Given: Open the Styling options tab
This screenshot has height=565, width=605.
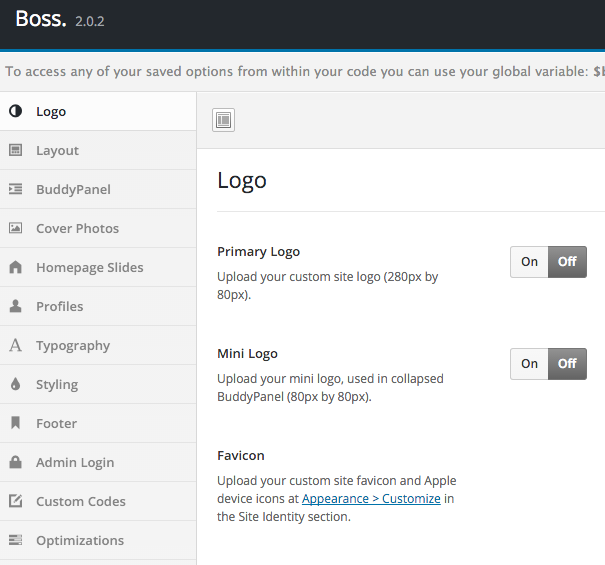Looking at the screenshot, I should (98, 384).
